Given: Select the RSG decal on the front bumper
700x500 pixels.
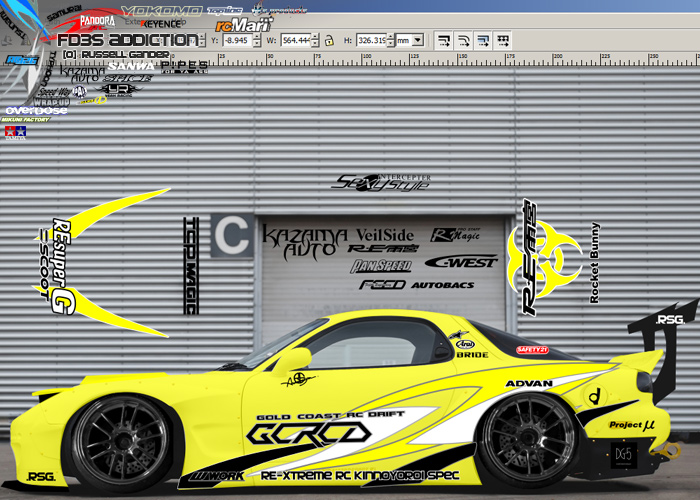Looking at the screenshot, I should (x=41, y=477).
